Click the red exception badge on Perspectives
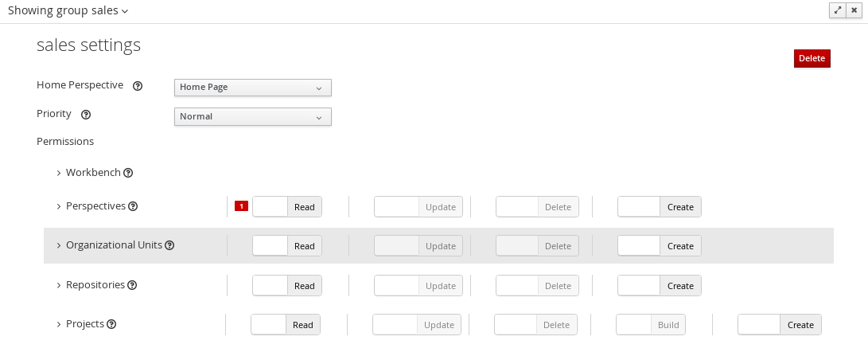The height and width of the screenshot is (356, 868). coord(241,206)
